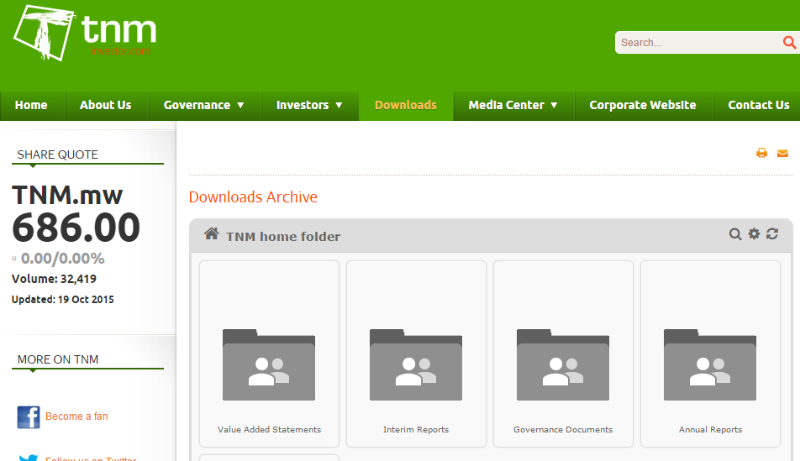Click the TNM investor logo
The height and width of the screenshot is (461, 800).
85,33
